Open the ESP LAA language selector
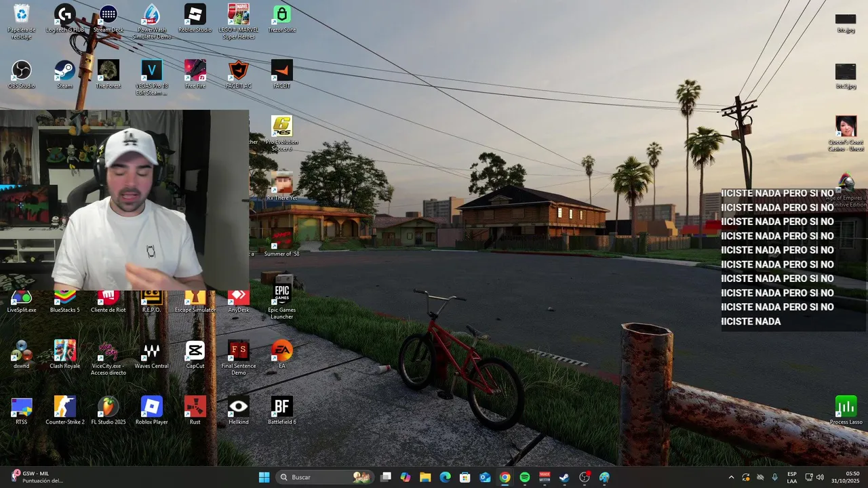The image size is (868, 488). coord(792,477)
